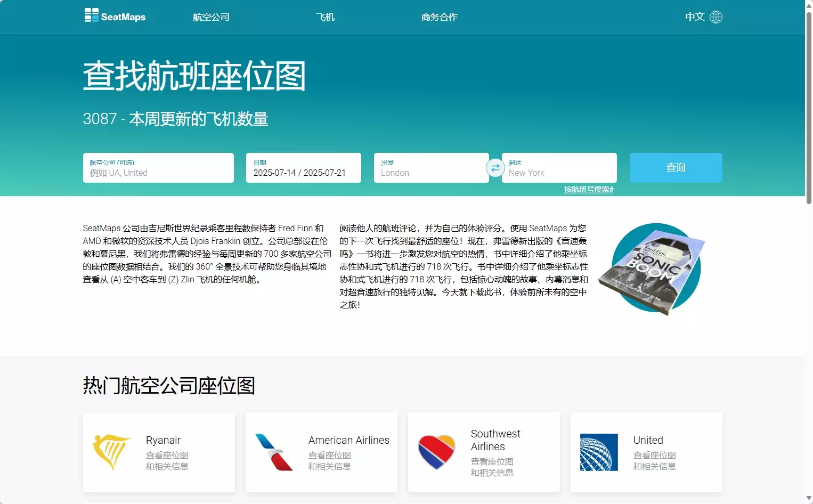
Task: Open the American Airlines seat map card
Action: click(x=321, y=452)
